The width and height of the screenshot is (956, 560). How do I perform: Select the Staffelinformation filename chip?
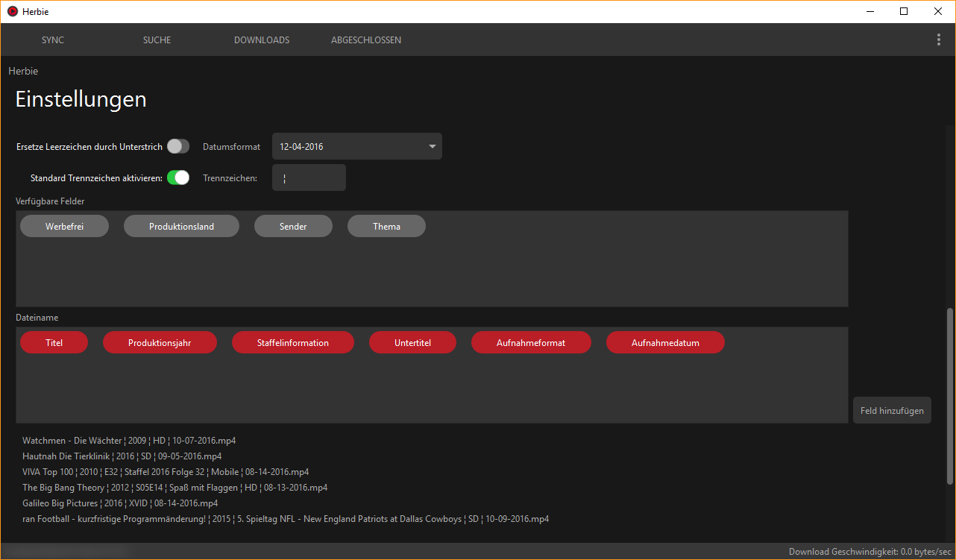click(x=293, y=342)
